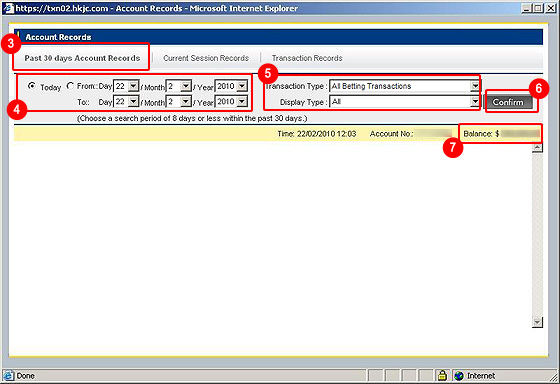560x384 pixels.
Task: Click the scrollbar down arrow
Action: [537, 322]
